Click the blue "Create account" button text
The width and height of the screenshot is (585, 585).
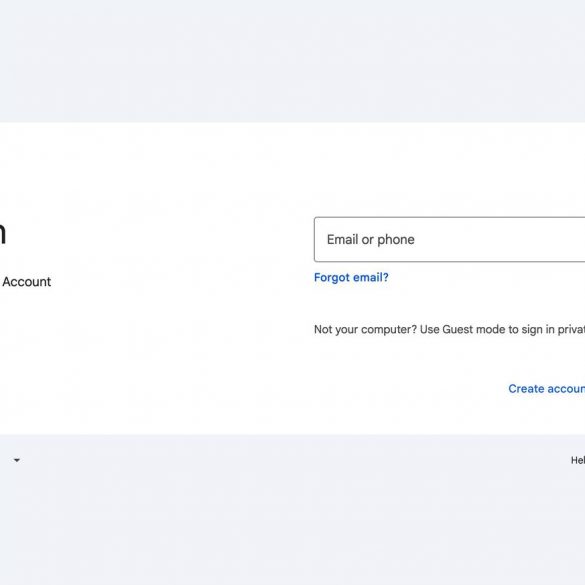click(547, 389)
